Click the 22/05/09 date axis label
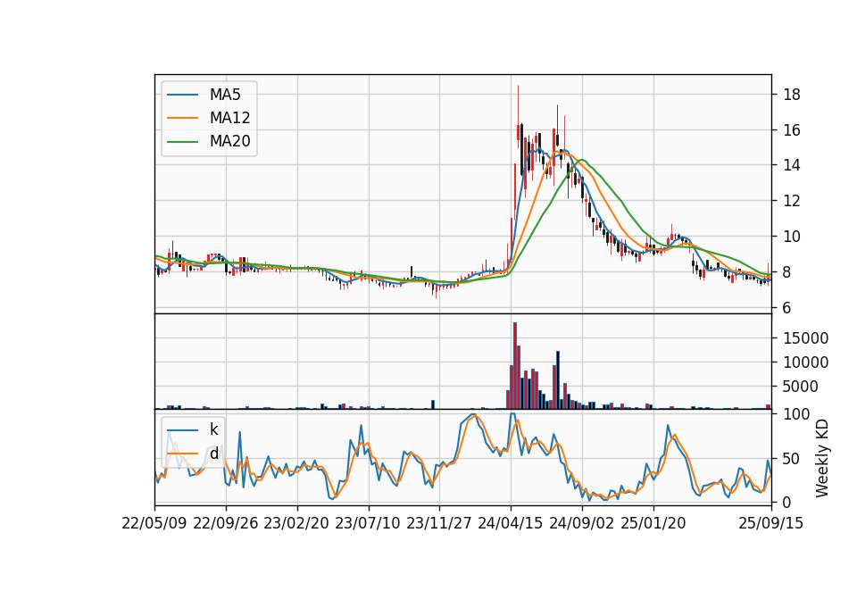The width and height of the screenshot is (857, 616). pyautogui.click(x=154, y=523)
